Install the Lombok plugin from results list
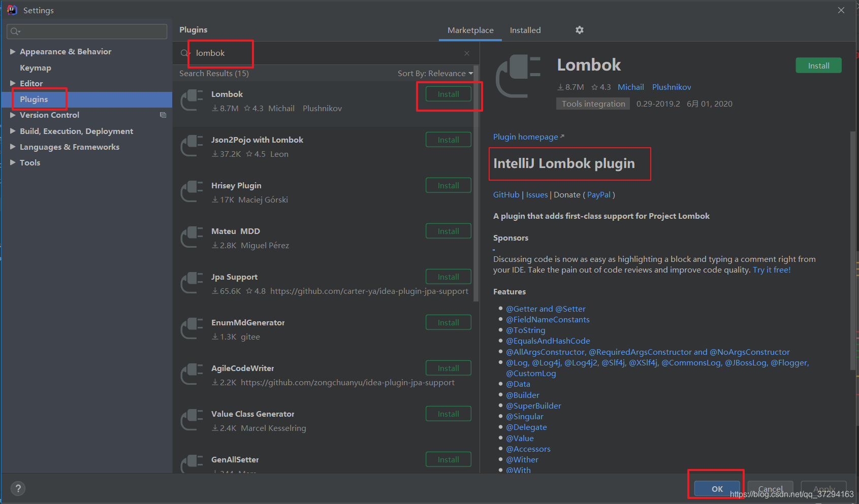 [x=449, y=94]
